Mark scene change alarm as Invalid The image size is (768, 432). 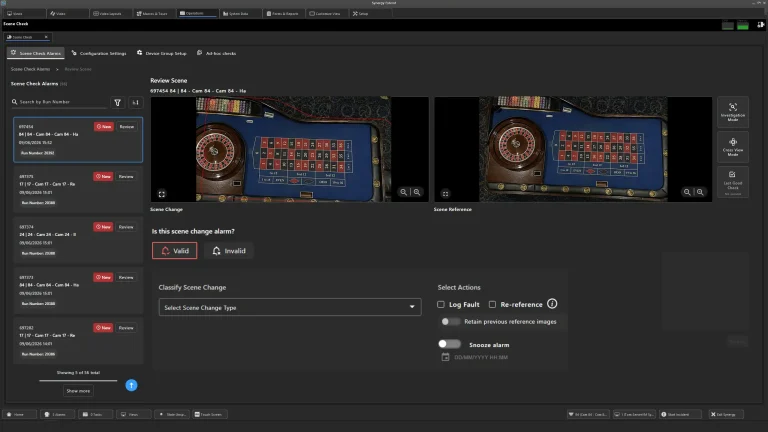pyautogui.click(x=229, y=251)
